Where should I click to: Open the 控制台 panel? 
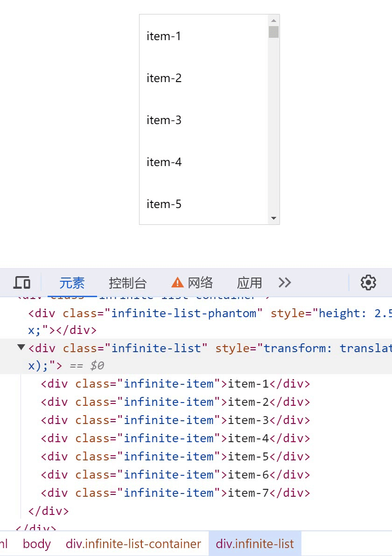128,282
